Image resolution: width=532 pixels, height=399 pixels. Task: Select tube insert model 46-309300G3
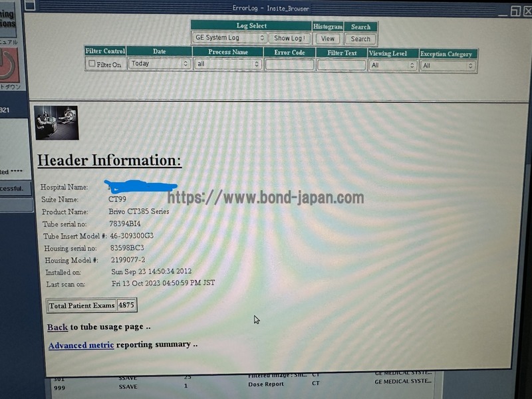coord(132,236)
